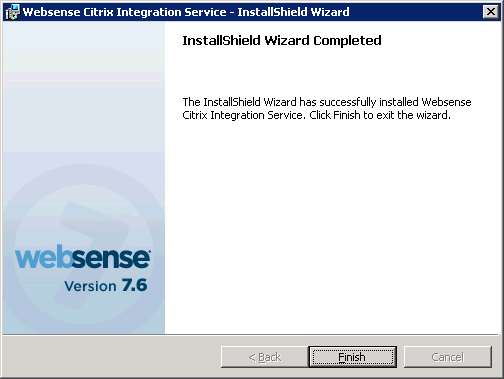
Task: Click the 'Citrix Integration Service' text in the message
Action: point(243,115)
